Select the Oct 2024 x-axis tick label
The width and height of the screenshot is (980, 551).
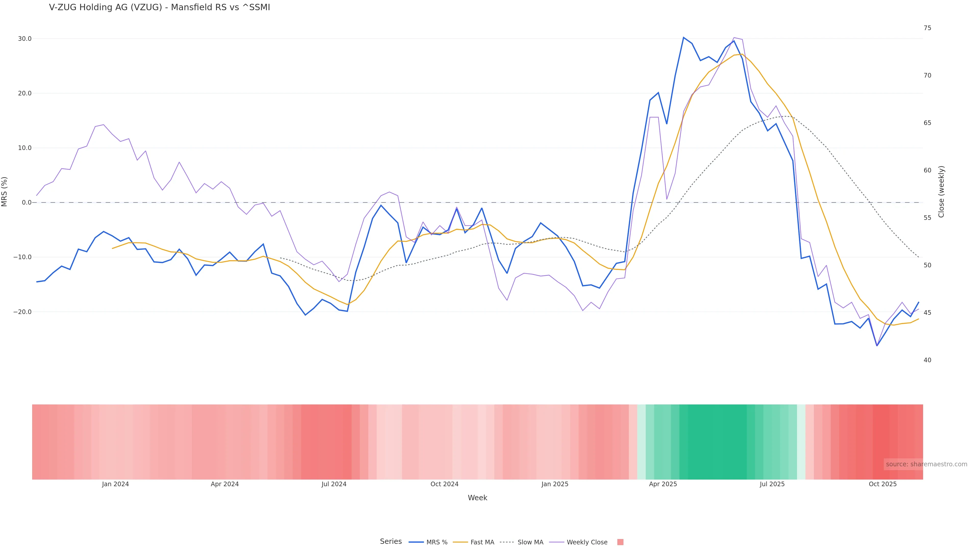coord(444,484)
